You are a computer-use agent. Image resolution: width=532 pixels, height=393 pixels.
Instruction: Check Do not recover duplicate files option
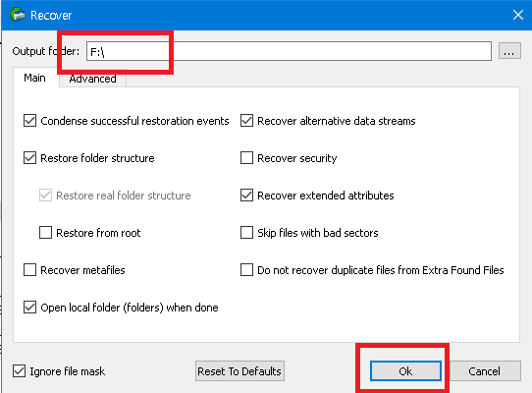246,270
